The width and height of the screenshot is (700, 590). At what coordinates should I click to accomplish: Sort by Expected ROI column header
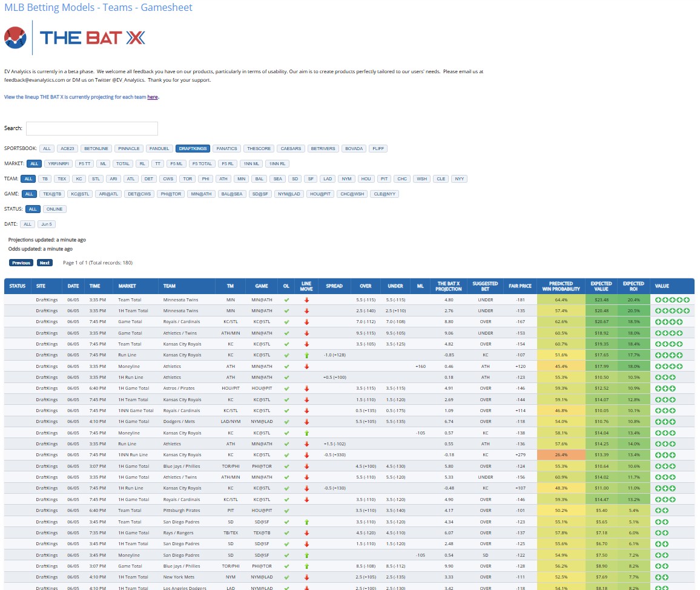tap(633, 286)
